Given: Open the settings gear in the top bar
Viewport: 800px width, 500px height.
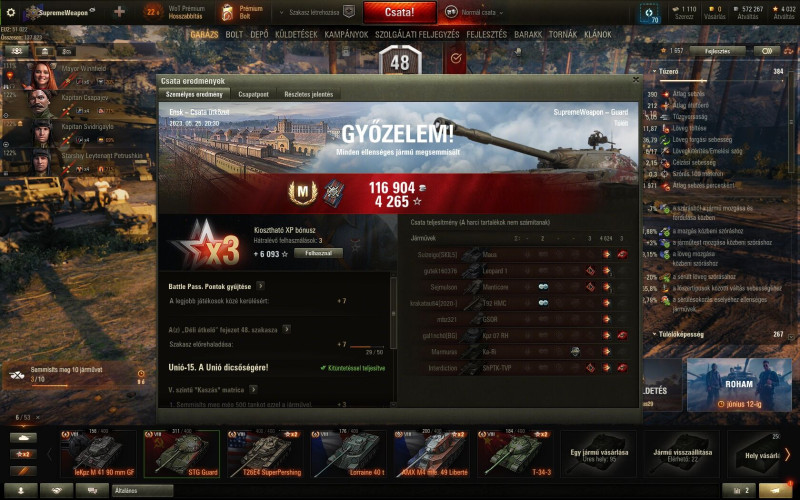Looking at the screenshot, I should pyautogui.click(x=10, y=12).
